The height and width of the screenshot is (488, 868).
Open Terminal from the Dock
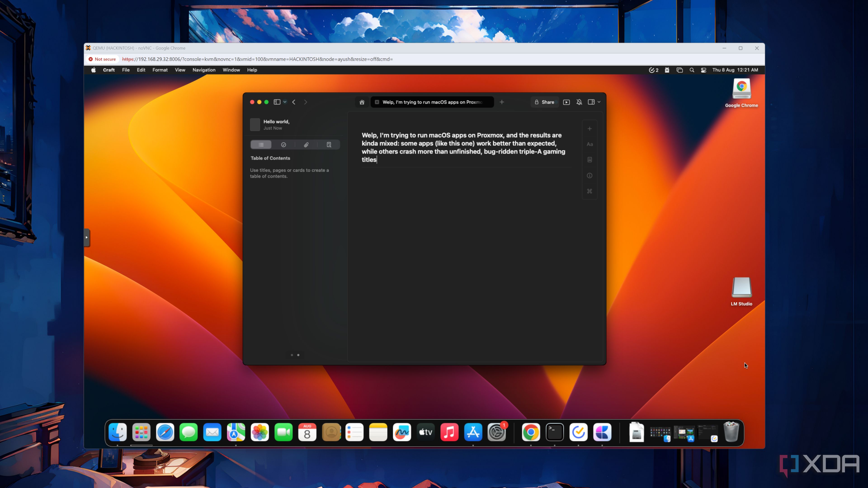(555, 432)
